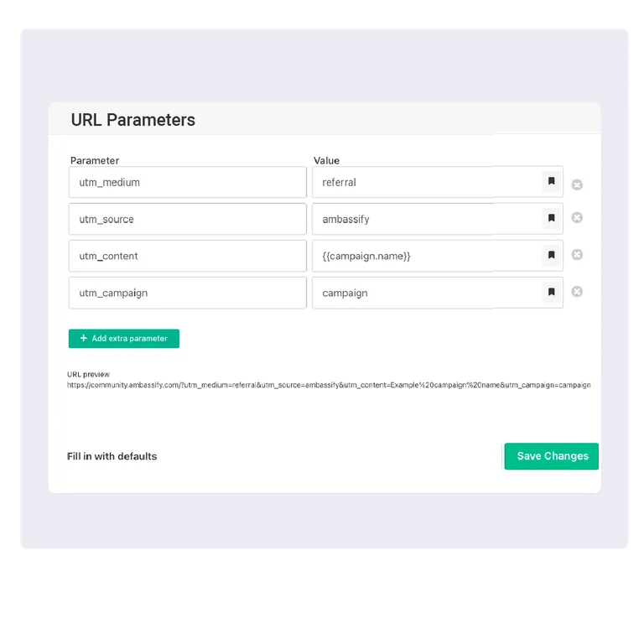Focus the utm_source parameter field

(188, 219)
